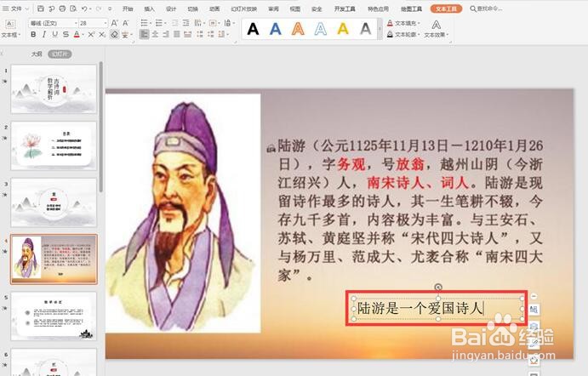Apply the gray shadow text preset
Image resolution: width=588 pixels, height=376 pixels.
pyautogui.click(x=365, y=29)
